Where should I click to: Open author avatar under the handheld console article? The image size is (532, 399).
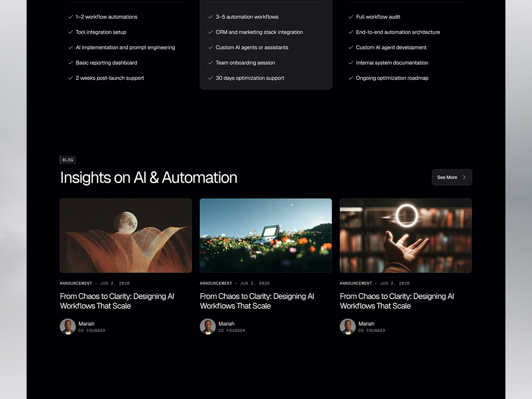click(x=208, y=326)
